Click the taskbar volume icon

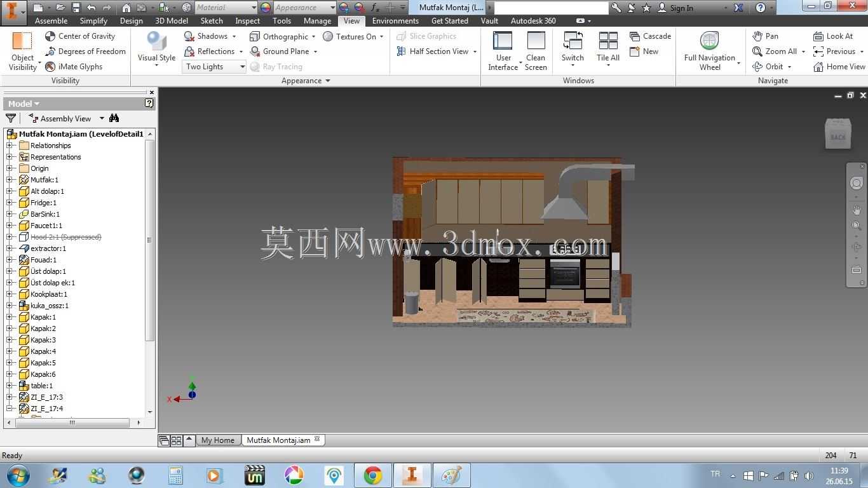coord(809,475)
